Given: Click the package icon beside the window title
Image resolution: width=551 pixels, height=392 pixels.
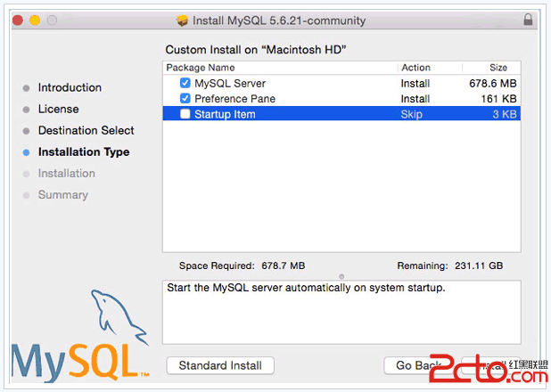Looking at the screenshot, I should coord(182,20).
